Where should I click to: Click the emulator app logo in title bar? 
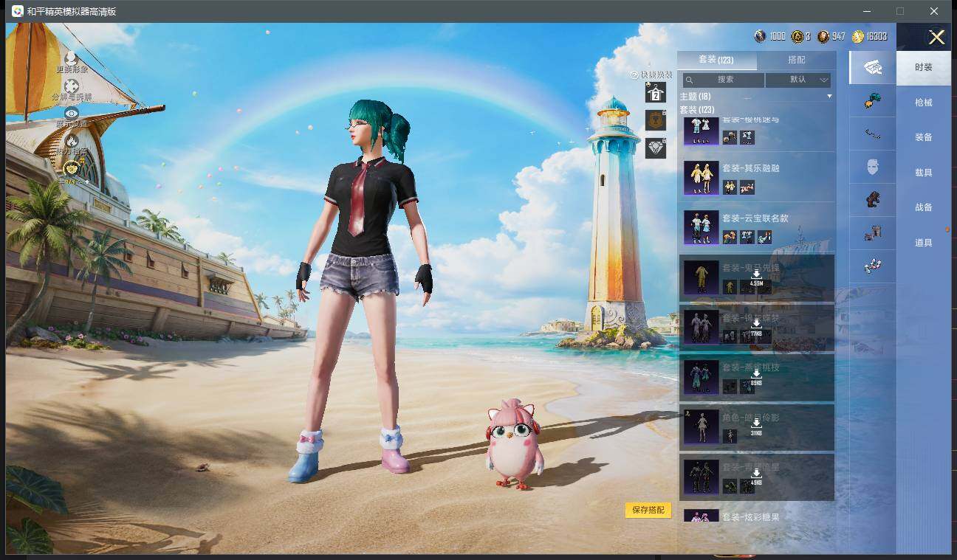[x=17, y=11]
